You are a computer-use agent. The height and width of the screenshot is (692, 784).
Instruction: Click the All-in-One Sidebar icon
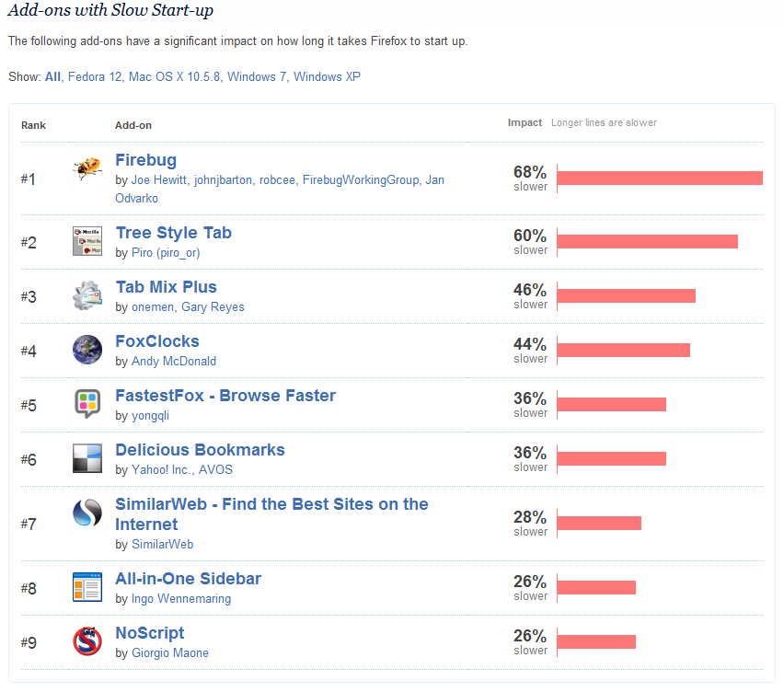coord(86,587)
